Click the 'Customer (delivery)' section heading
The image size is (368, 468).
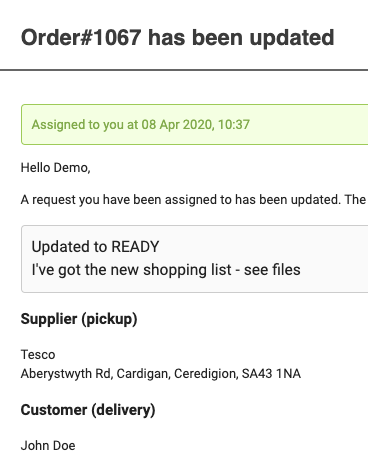pos(88,410)
